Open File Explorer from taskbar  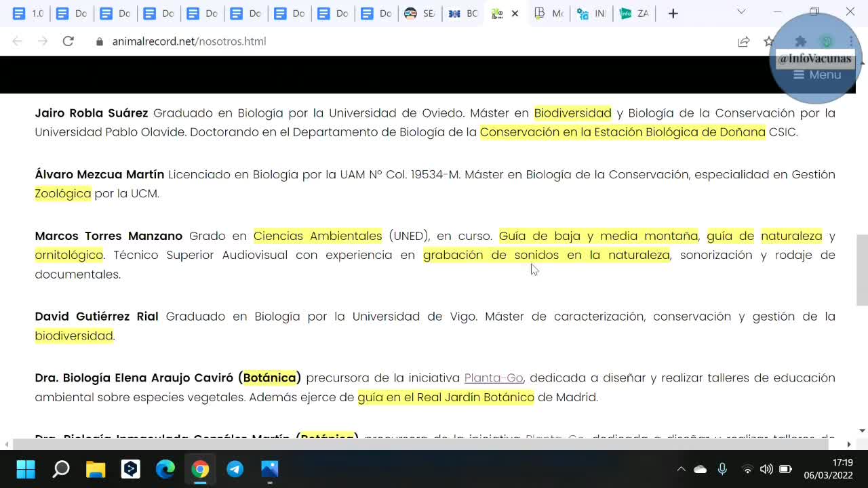tap(96, 469)
